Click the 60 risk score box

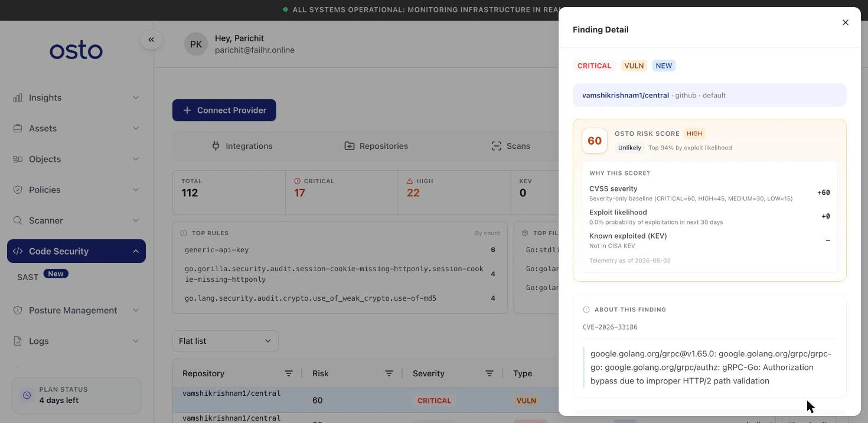click(x=595, y=141)
